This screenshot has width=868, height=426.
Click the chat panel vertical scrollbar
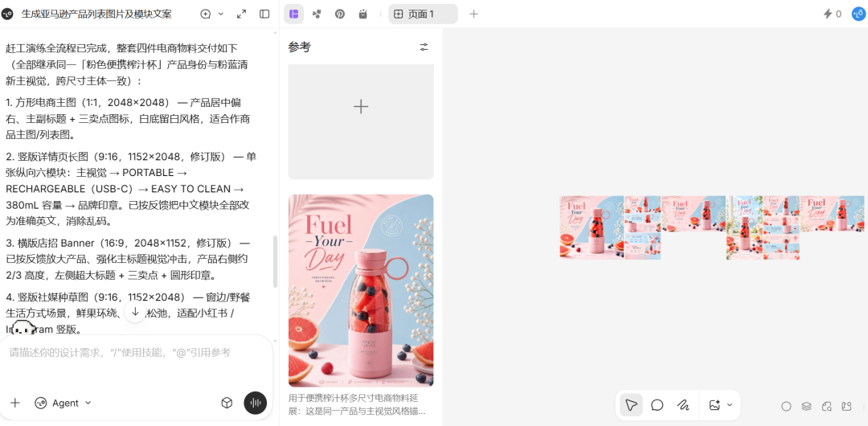275,261
